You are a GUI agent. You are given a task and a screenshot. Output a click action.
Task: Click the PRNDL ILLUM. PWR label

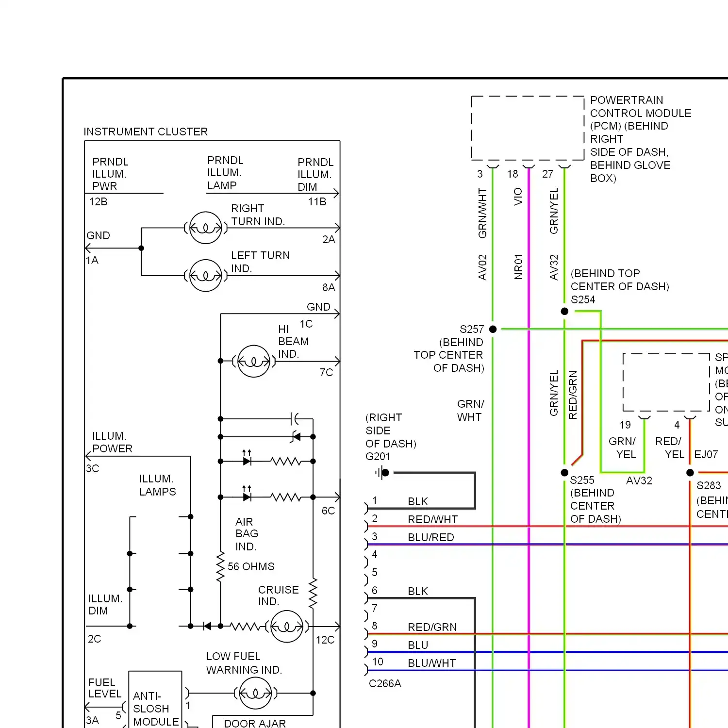tap(110, 174)
